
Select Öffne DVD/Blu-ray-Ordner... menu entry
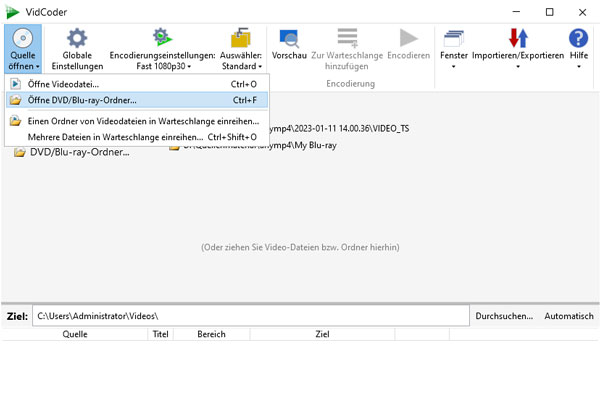click(x=137, y=100)
